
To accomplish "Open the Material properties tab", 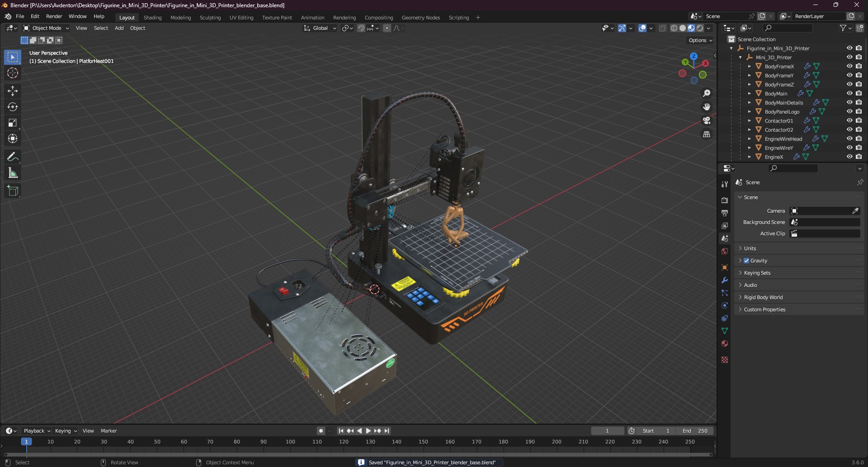I will click(x=725, y=343).
